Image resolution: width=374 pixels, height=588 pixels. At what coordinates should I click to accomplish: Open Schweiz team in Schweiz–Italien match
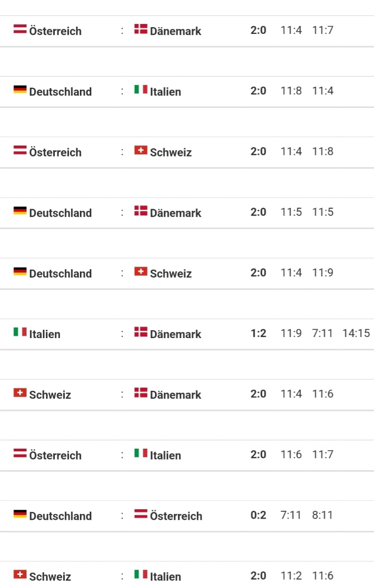click(x=50, y=577)
